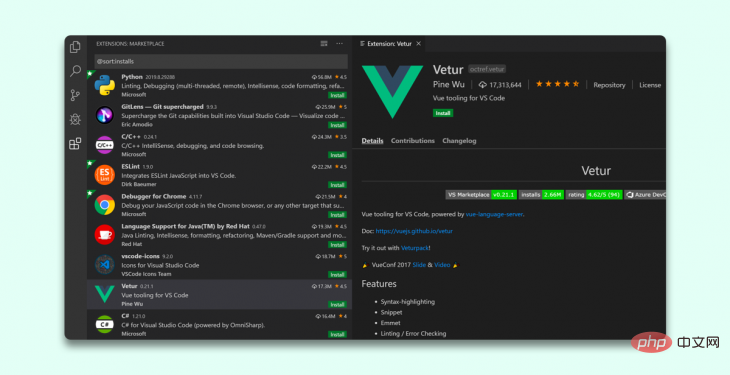Select the ESLint extension icon
The height and width of the screenshot is (375, 730).
tap(105, 175)
